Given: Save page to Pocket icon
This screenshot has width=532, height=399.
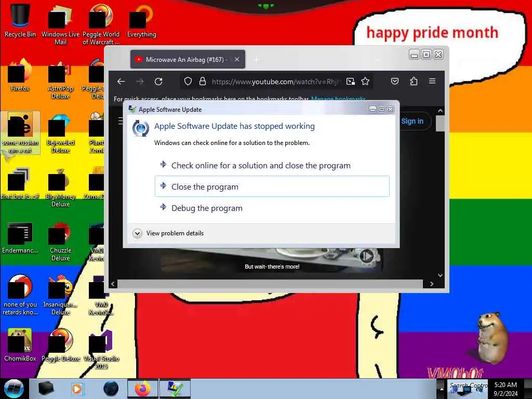Looking at the screenshot, I should 395,81.
